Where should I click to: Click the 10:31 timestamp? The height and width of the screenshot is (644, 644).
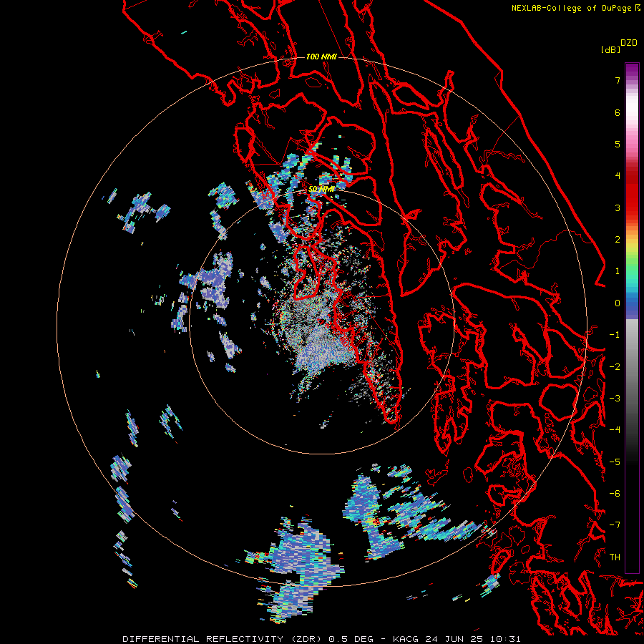pos(504,639)
